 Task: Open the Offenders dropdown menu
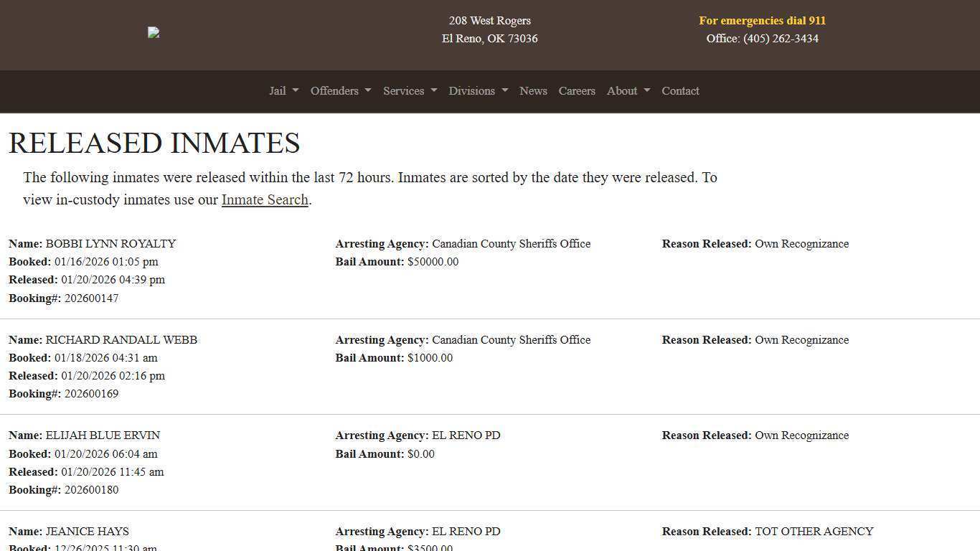340,91
